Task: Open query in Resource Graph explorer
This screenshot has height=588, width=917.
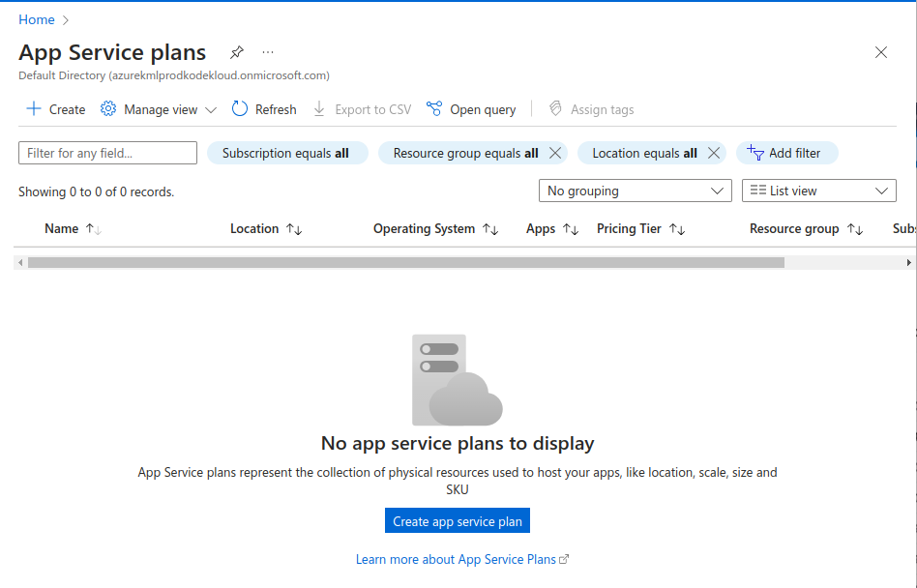Action: click(x=472, y=109)
